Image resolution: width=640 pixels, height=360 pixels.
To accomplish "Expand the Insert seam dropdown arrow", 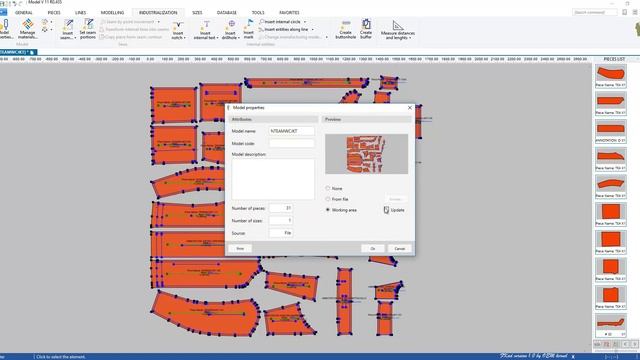I will coord(75,38).
